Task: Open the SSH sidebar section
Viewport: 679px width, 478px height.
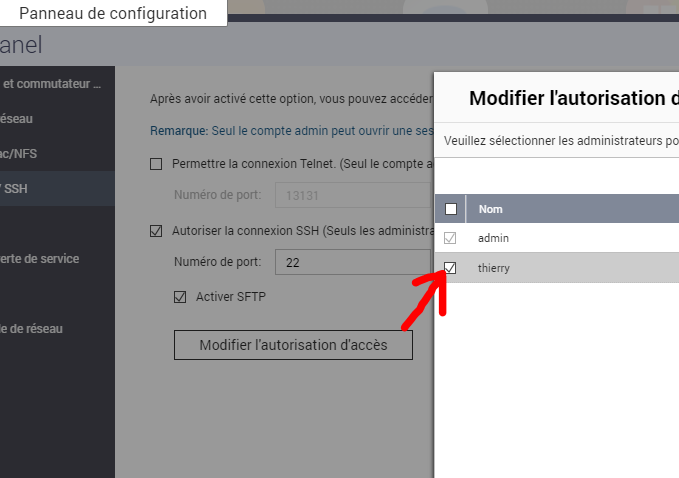Action: click(x=14, y=188)
